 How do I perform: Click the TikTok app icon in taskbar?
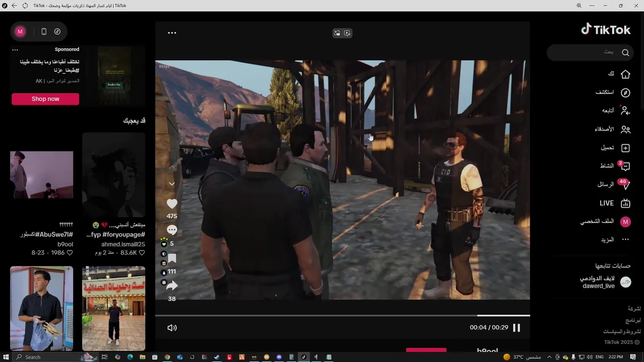pyautogui.click(x=303, y=357)
